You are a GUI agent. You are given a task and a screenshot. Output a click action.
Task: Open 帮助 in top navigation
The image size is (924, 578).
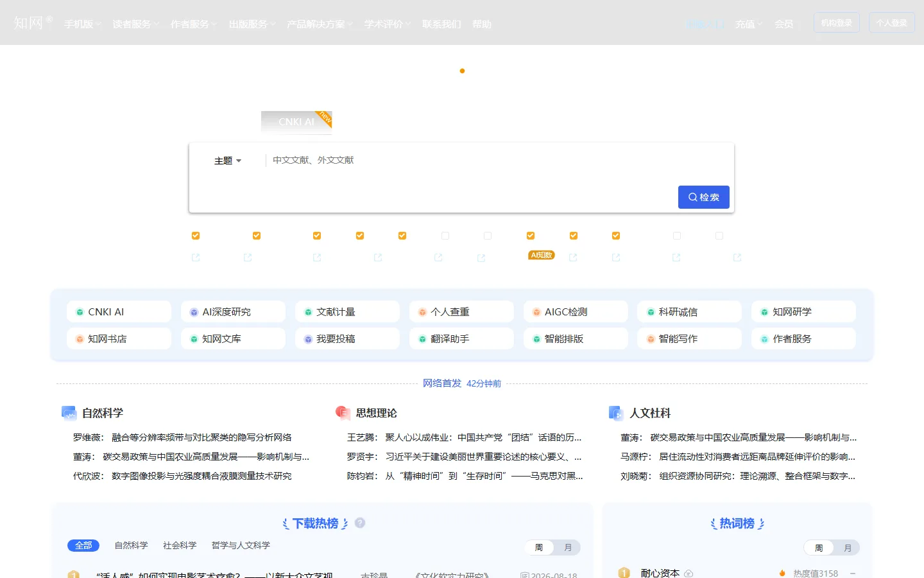pos(481,24)
